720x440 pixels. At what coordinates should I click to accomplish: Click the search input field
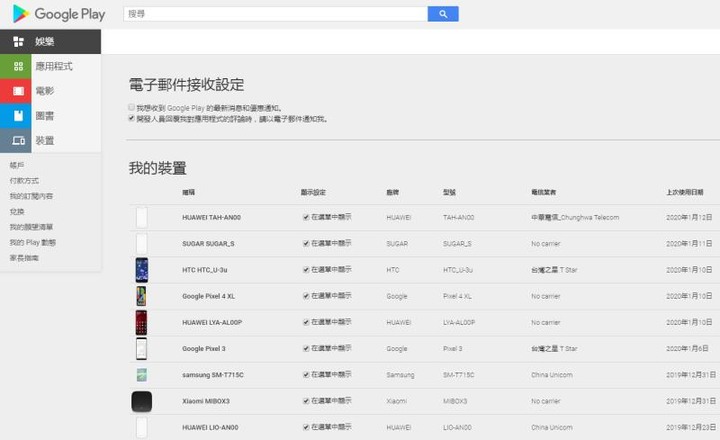click(x=276, y=14)
